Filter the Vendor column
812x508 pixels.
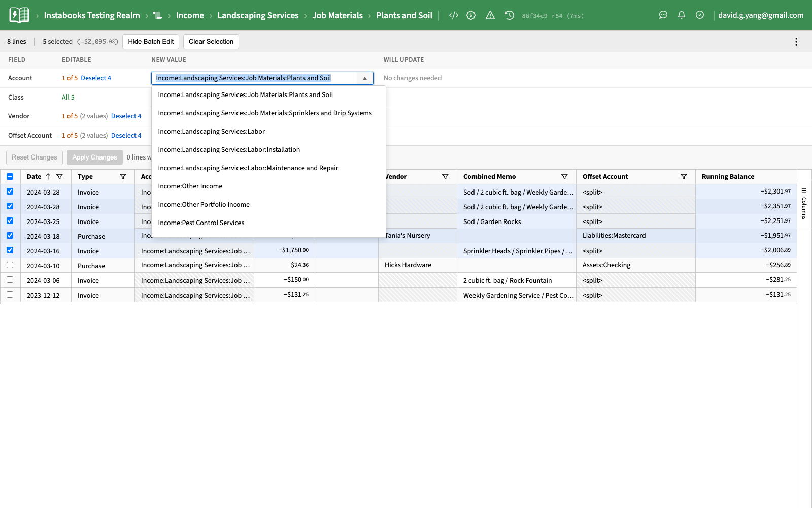(x=445, y=177)
